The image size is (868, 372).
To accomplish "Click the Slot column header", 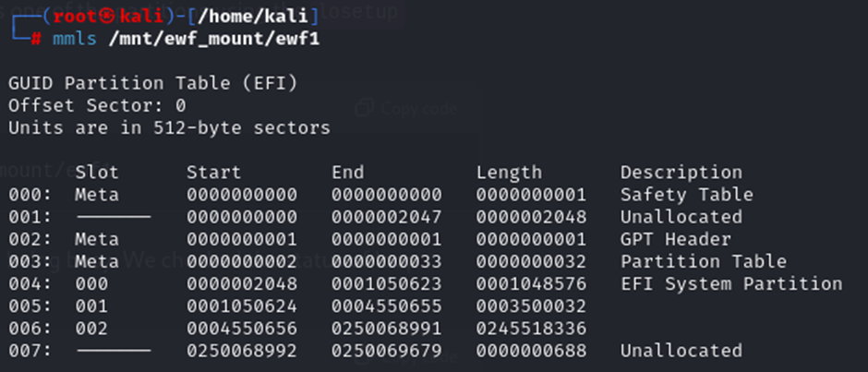I will 97,173.
